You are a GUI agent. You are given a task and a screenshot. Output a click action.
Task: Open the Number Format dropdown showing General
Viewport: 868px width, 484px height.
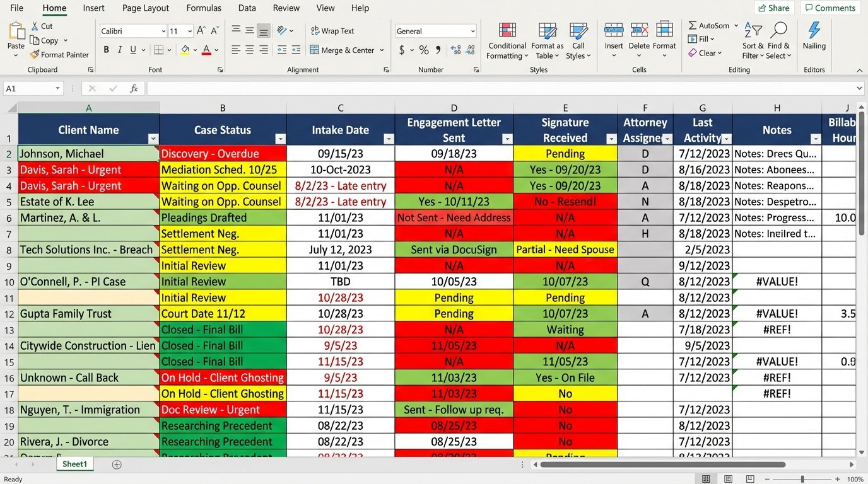pyautogui.click(x=436, y=30)
